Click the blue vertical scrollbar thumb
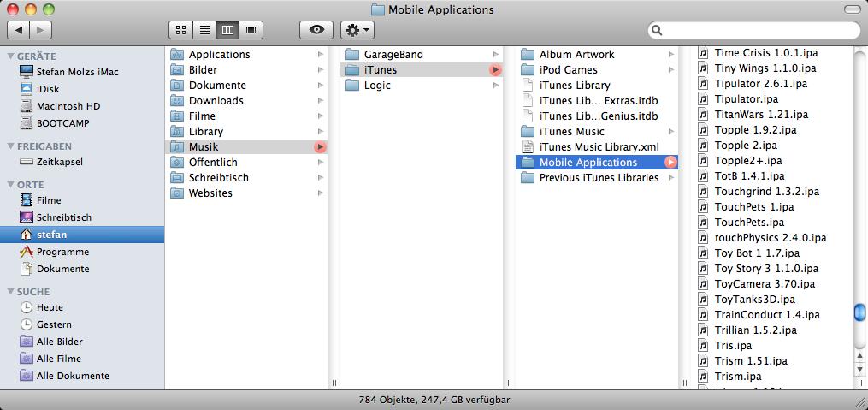This screenshot has width=868, height=410. coord(859,312)
